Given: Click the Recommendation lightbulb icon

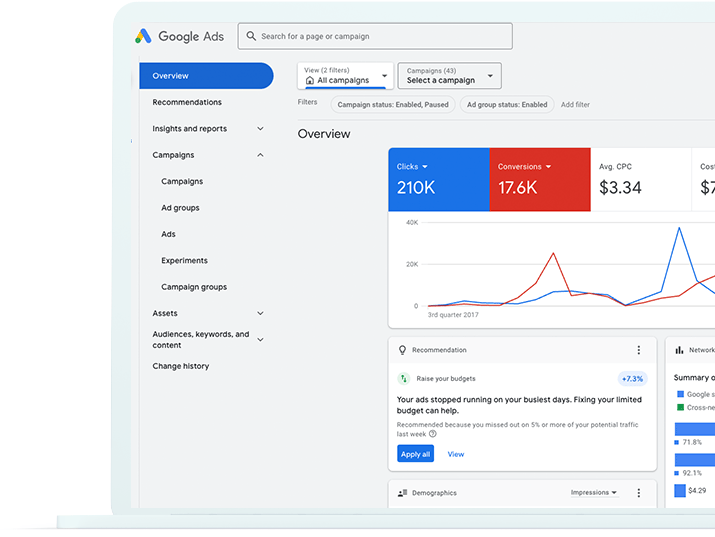Looking at the screenshot, I should coord(403,350).
